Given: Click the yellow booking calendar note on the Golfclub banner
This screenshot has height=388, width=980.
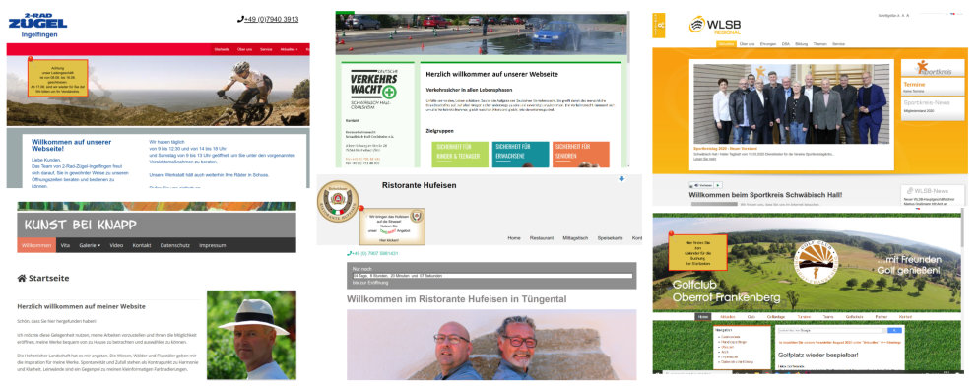Looking at the screenshot, I should tap(697, 252).
